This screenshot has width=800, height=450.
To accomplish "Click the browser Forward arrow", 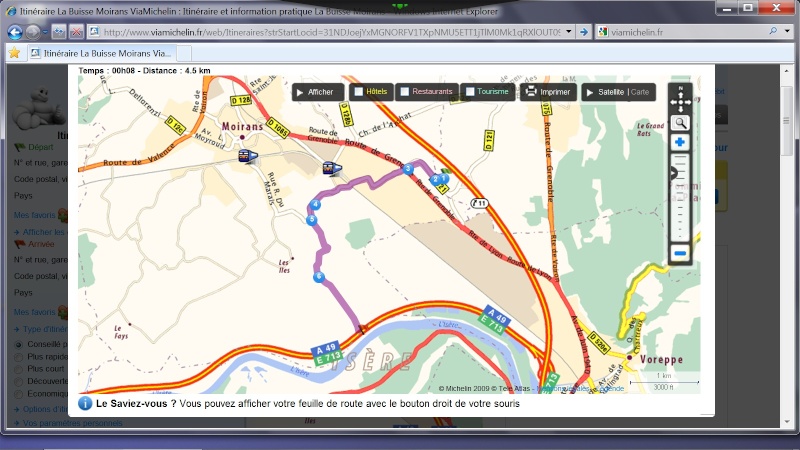I will coord(33,32).
